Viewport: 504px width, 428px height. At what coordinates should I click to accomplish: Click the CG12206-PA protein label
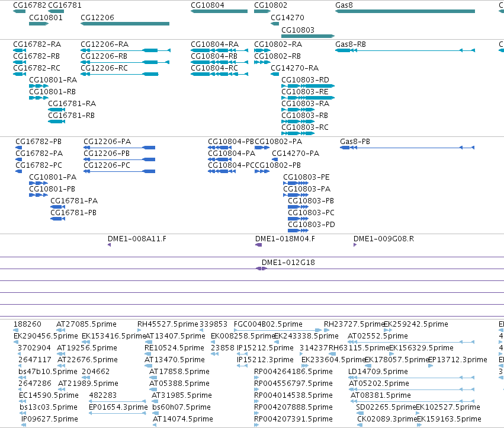point(107,142)
